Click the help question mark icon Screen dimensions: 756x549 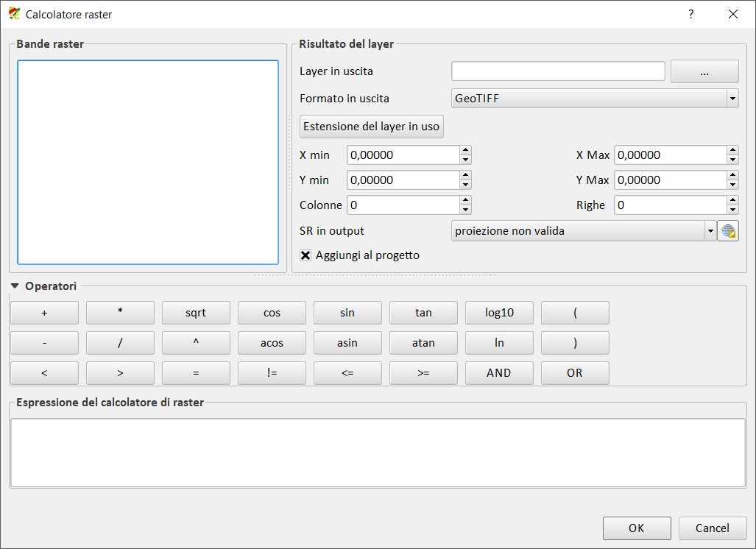[x=690, y=14]
